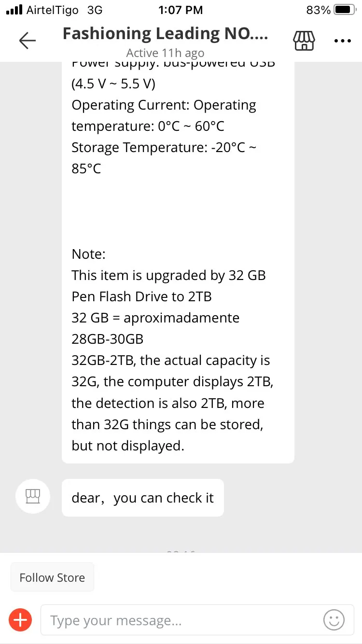Open the store page icon
362x644 pixels.
[x=304, y=41]
